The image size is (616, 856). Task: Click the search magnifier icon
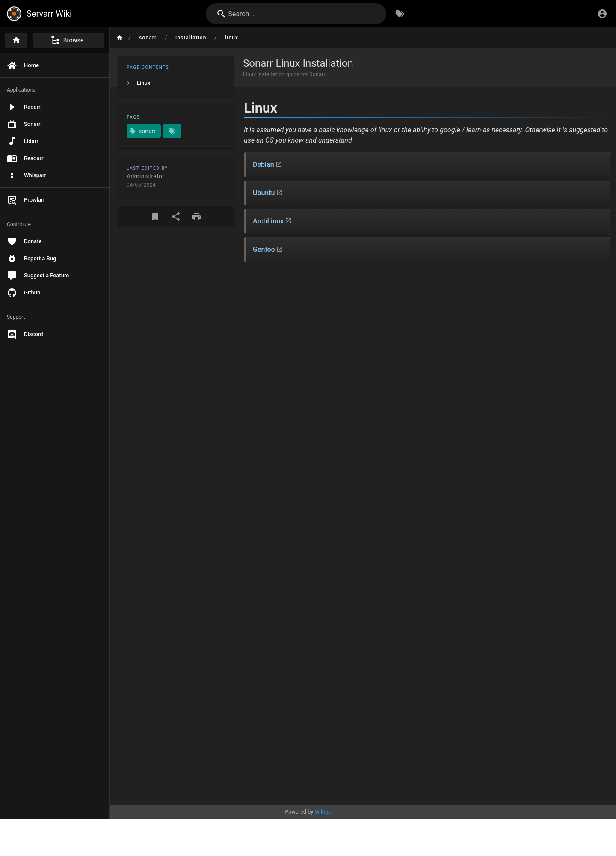pyautogui.click(x=221, y=14)
